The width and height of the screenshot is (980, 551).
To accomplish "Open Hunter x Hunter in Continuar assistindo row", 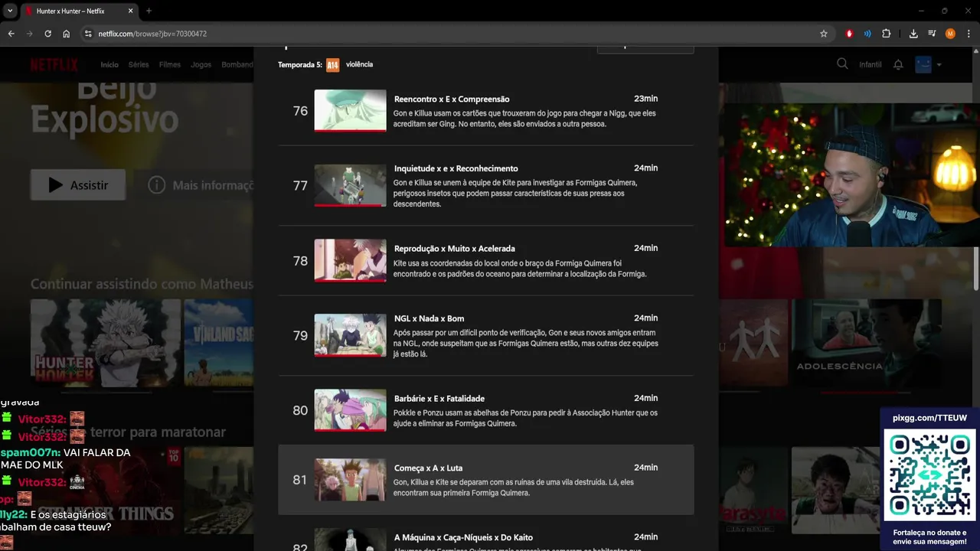I will [106, 342].
